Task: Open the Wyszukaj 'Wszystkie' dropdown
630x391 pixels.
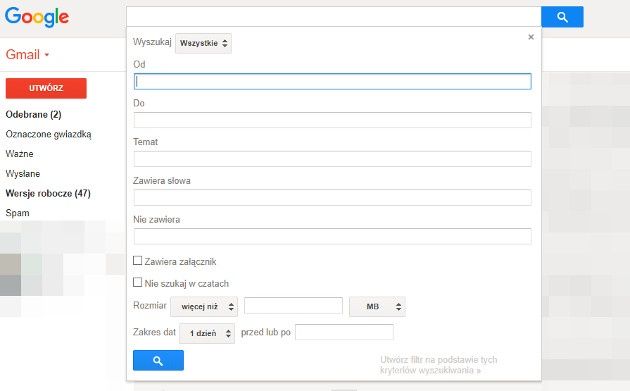Action: click(203, 43)
